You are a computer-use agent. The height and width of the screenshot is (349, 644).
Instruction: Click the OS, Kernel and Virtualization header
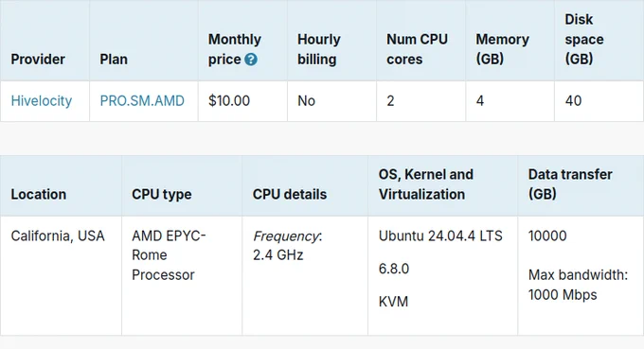(x=426, y=184)
